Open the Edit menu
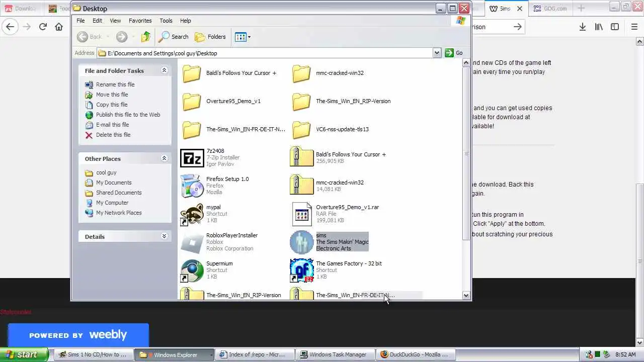Viewport: 644px width, 362px height. click(x=97, y=21)
